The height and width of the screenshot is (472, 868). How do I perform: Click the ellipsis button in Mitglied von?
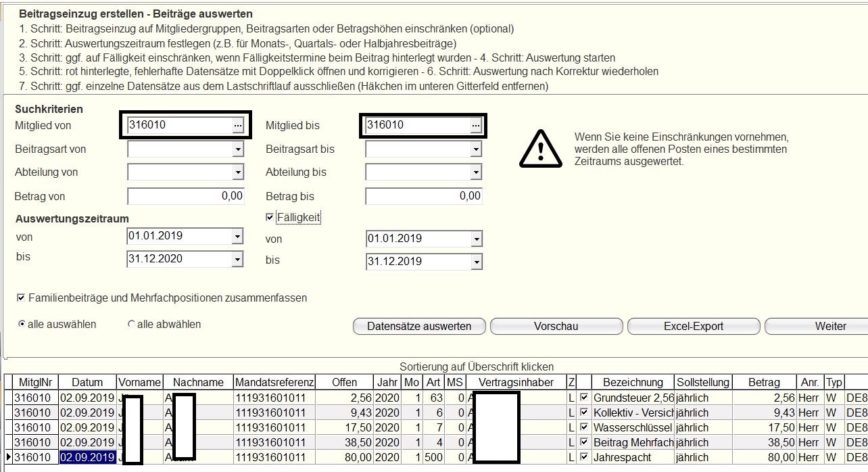pyautogui.click(x=237, y=125)
